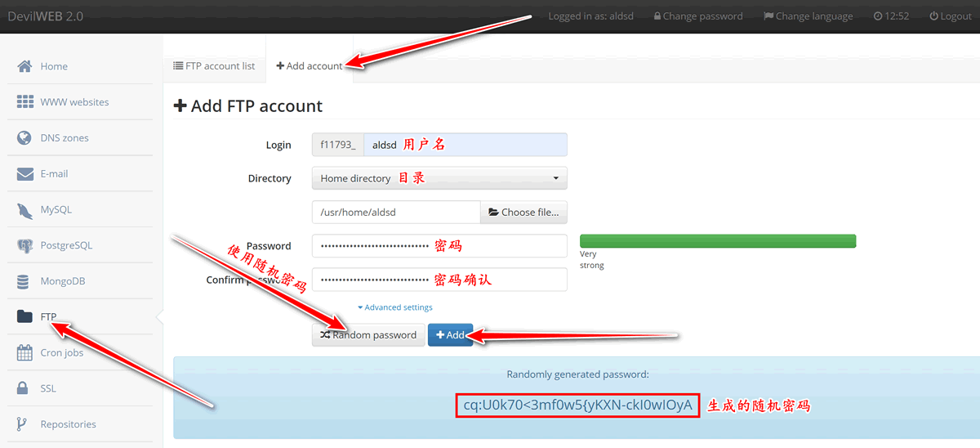Click the PostgreSQL elephant icon
This screenshot has height=448, width=980.
point(24,245)
